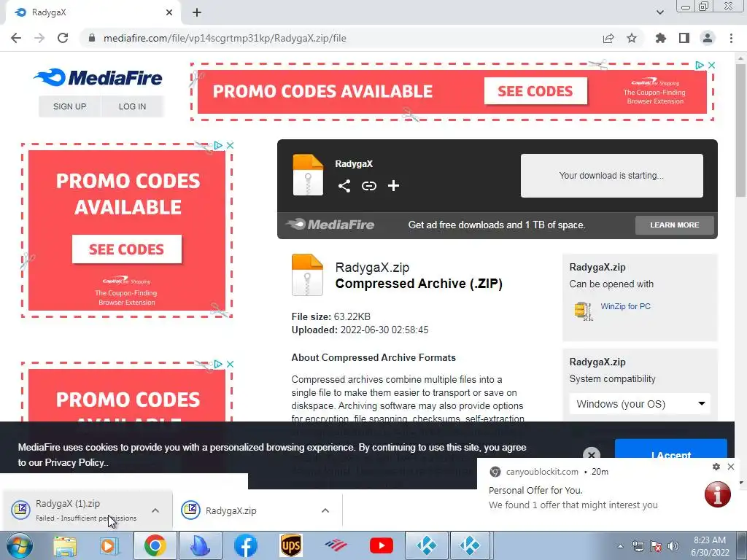Click the WinZip program icon

coord(584,311)
